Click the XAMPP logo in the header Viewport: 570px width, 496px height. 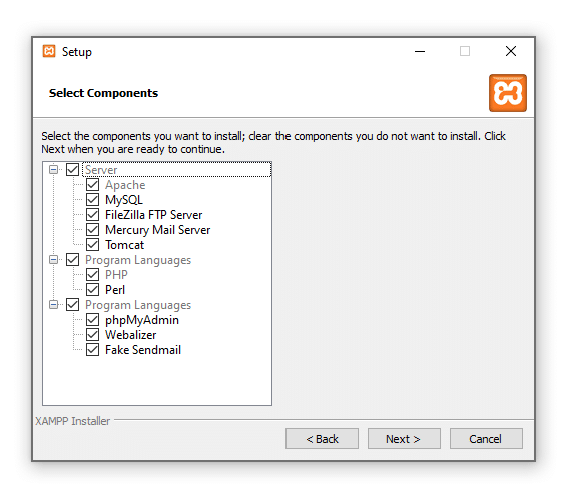(507, 93)
